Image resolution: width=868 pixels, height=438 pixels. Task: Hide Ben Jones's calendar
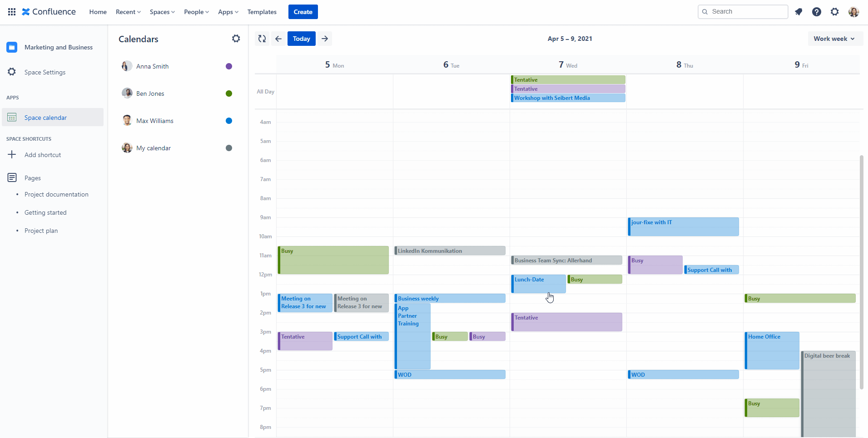[x=228, y=93]
